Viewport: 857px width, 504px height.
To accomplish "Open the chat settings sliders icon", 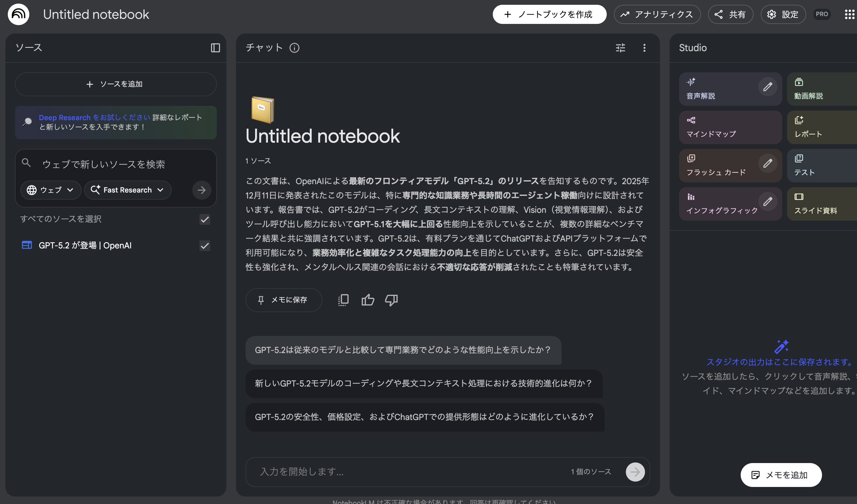I will click(620, 48).
